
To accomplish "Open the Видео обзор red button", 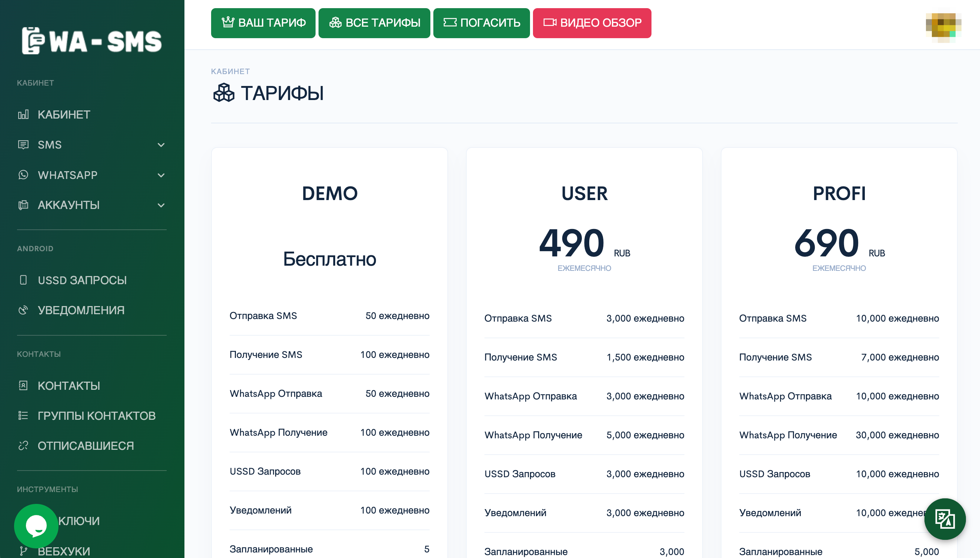I will click(x=592, y=23).
